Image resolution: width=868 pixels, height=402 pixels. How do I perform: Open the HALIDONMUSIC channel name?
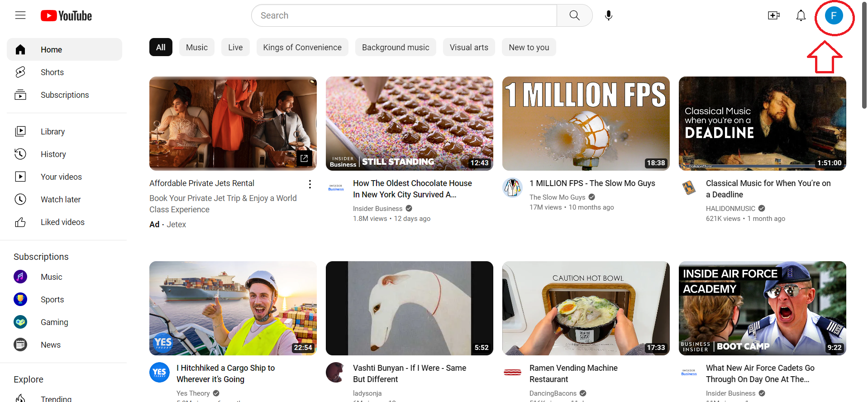[x=730, y=208]
